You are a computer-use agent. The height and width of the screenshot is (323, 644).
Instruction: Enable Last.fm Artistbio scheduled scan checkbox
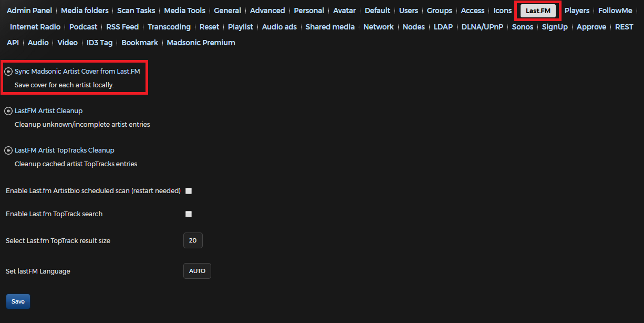pos(189,191)
